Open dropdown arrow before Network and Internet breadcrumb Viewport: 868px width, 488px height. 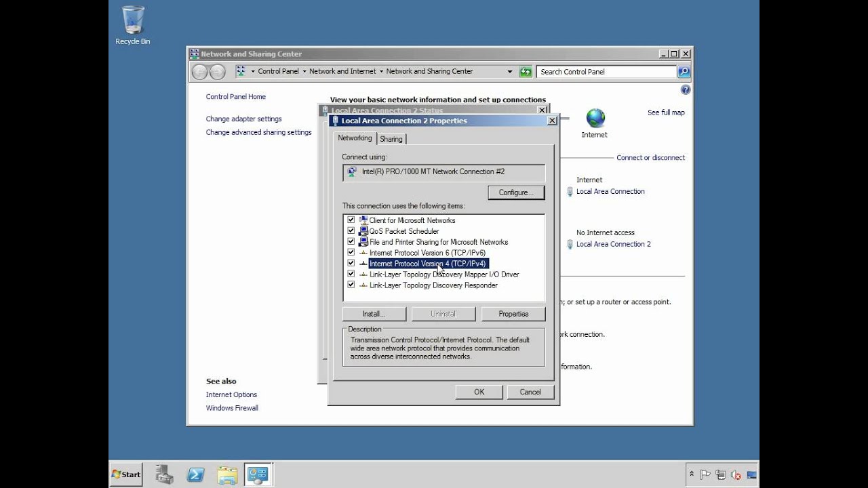(x=304, y=71)
